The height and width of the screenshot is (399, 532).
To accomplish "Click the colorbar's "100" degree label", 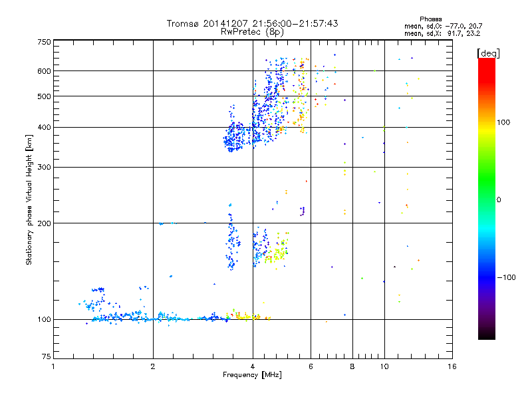I will coord(503,122).
